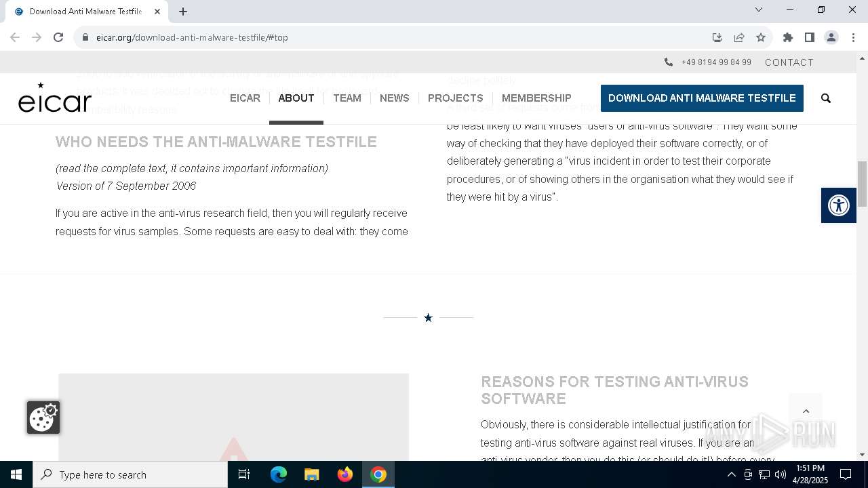Screen dimensions: 868x488
Task: Open the notification center icon
Action: pyautogui.click(x=846, y=474)
